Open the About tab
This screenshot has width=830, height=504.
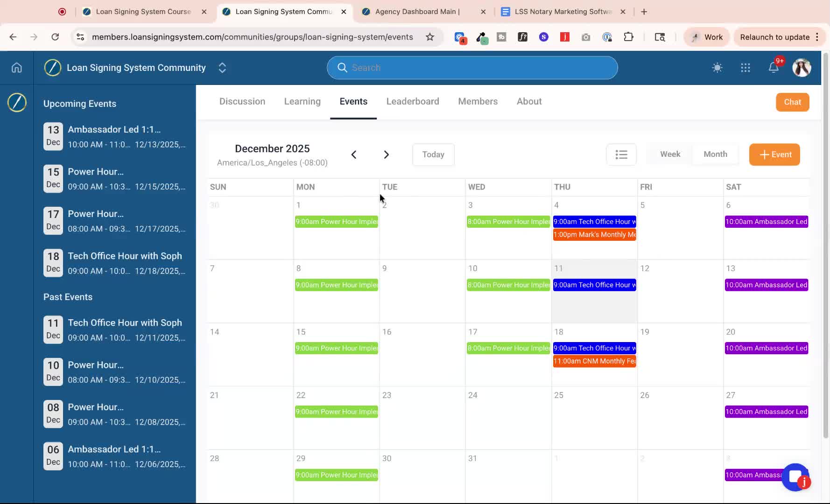529,101
